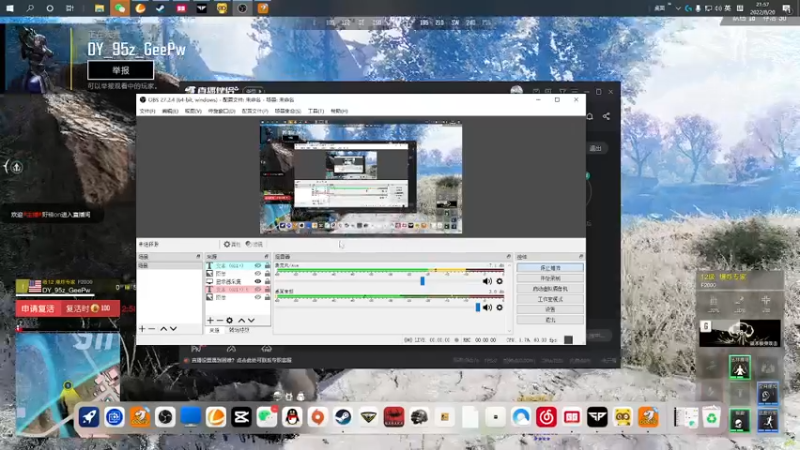Screen dimensions: 800x450
Task: Launch Steam from the bottom dock
Action: click(343, 417)
